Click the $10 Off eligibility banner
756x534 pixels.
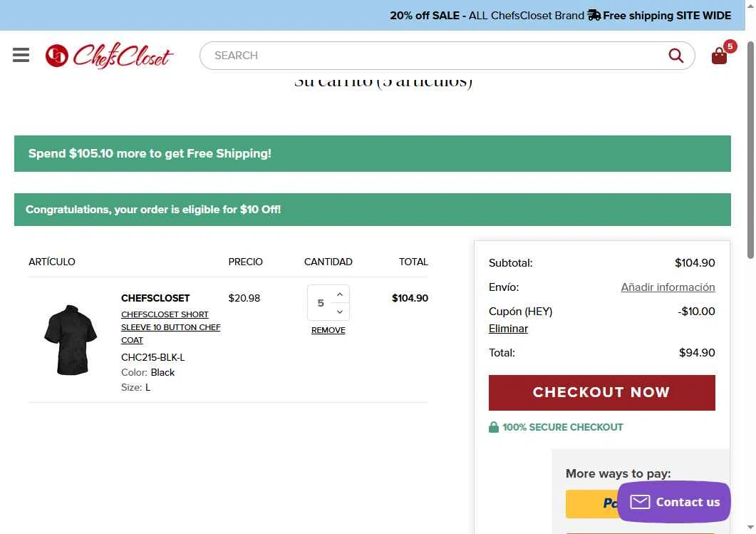pos(372,210)
